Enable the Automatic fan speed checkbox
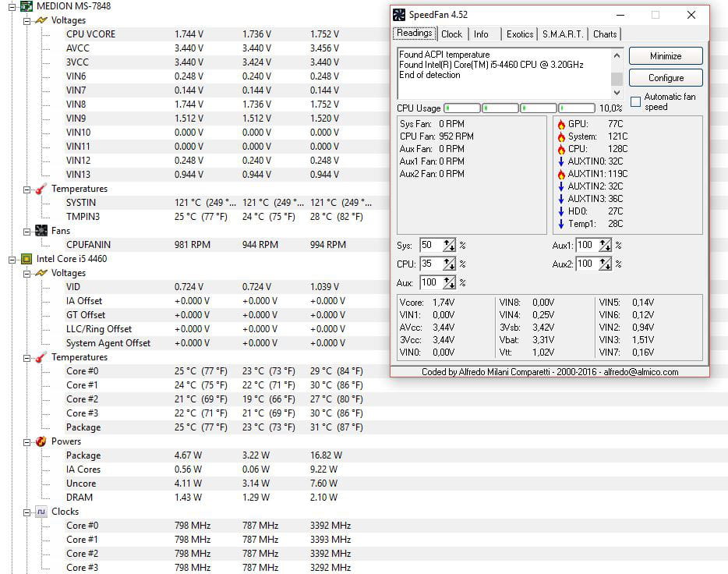728x574 pixels. [635, 102]
